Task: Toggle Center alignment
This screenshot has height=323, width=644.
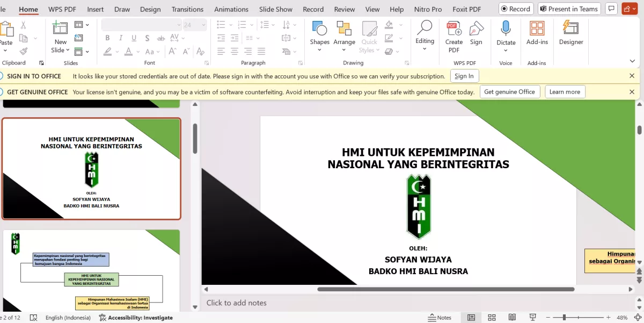Action: pos(235,52)
